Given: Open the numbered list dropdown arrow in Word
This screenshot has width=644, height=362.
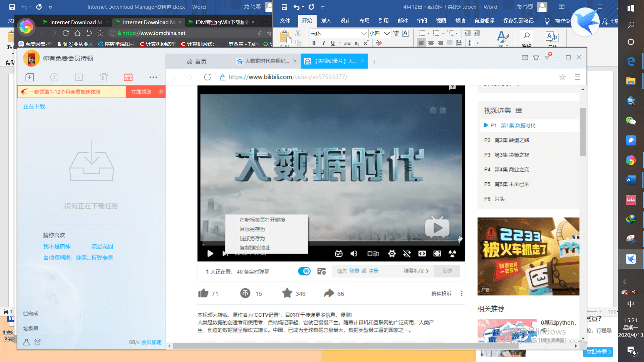Looking at the screenshot, I should [x=443, y=33].
